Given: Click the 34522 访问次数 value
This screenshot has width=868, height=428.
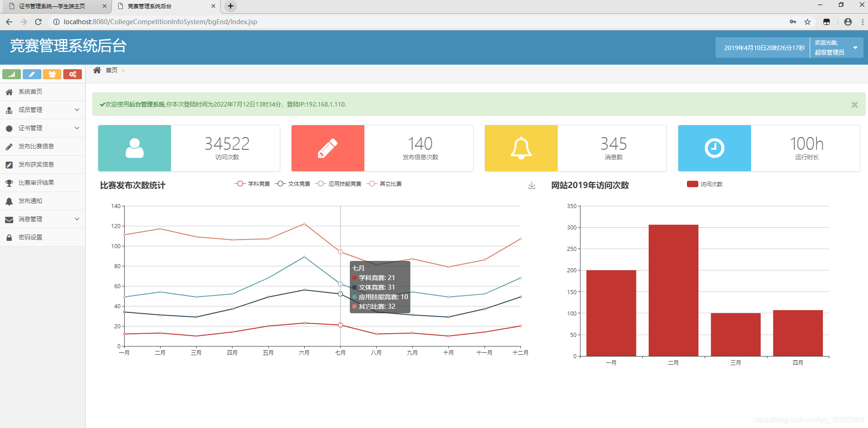Looking at the screenshot, I should [227, 144].
